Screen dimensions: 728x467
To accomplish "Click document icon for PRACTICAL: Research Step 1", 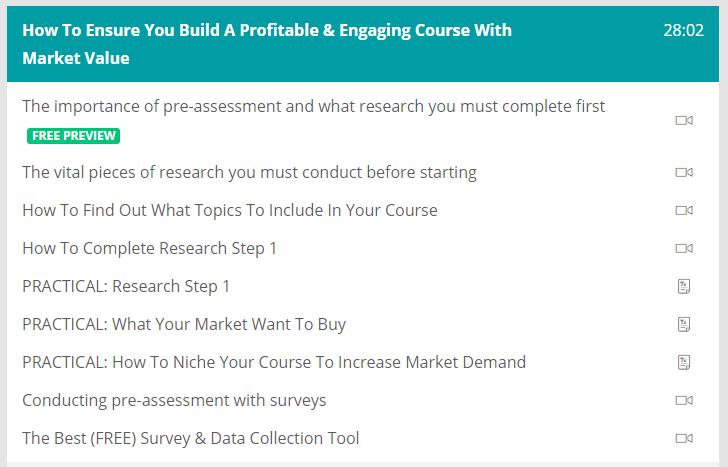I will [x=684, y=287].
